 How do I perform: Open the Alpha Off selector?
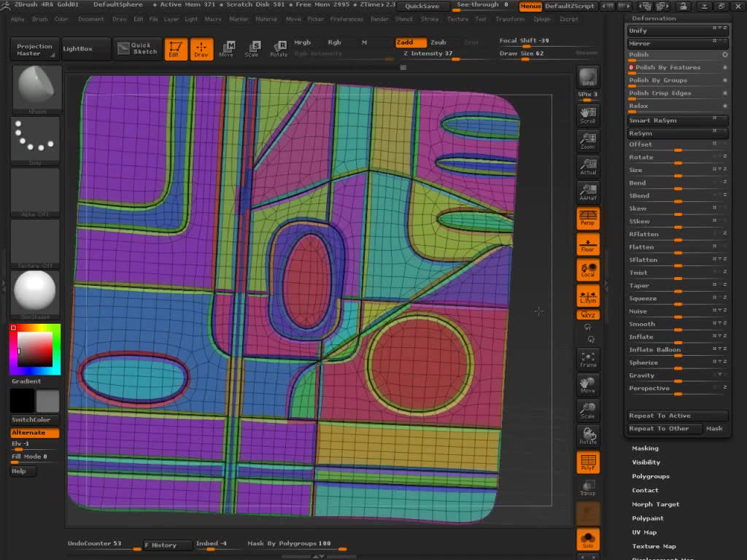point(35,192)
